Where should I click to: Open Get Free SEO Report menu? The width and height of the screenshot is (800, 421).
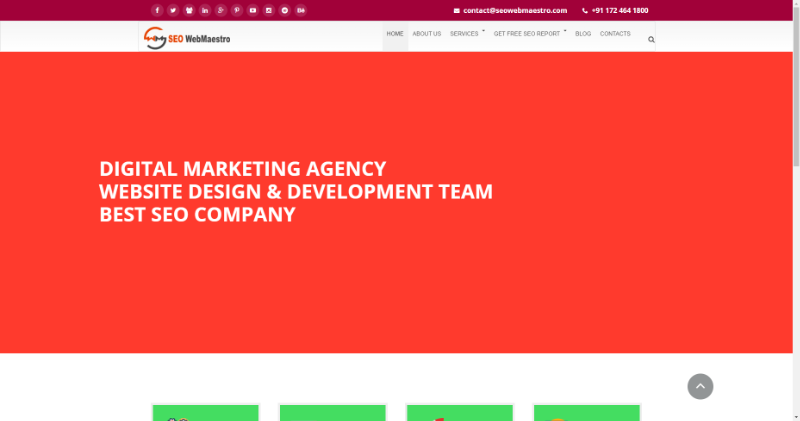click(x=527, y=34)
